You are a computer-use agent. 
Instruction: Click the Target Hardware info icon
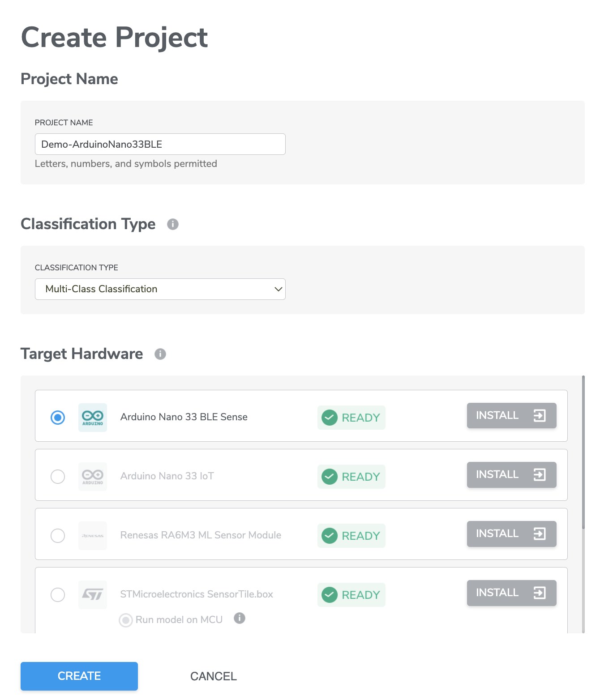click(160, 354)
